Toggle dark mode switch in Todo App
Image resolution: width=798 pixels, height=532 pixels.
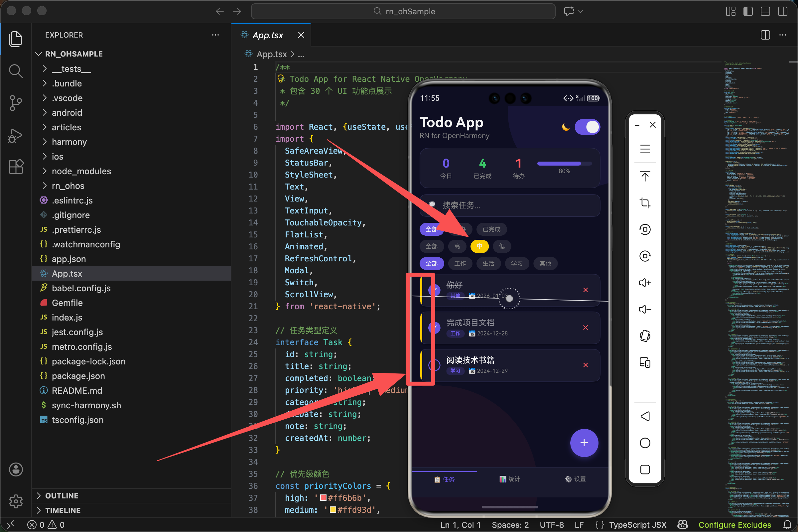point(587,127)
